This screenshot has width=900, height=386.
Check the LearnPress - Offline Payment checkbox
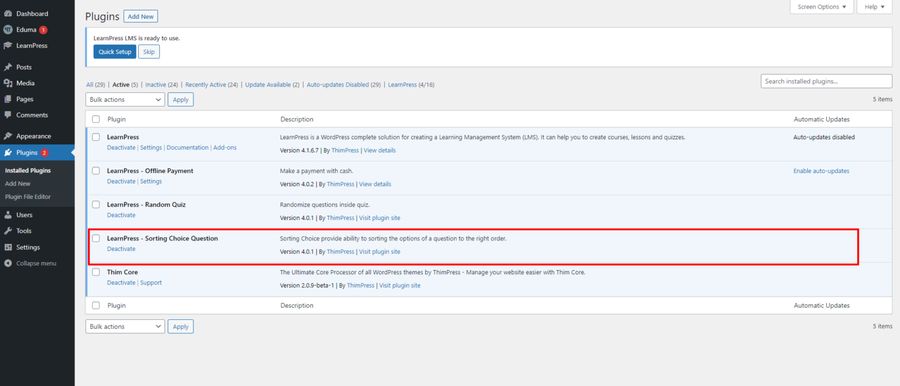(x=96, y=171)
